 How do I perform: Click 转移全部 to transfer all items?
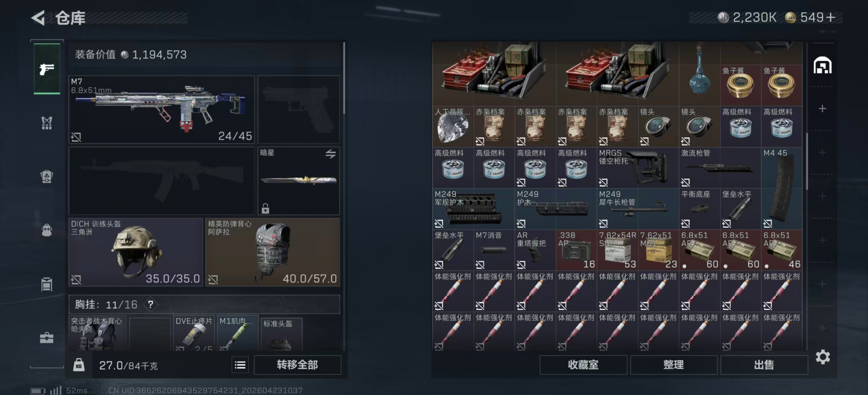(x=297, y=365)
